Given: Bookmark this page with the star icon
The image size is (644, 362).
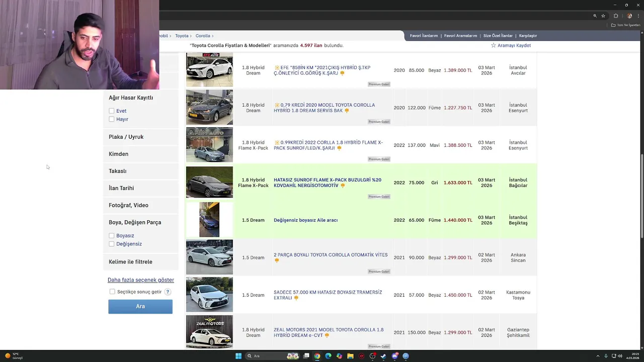Looking at the screenshot, I should (603, 16).
